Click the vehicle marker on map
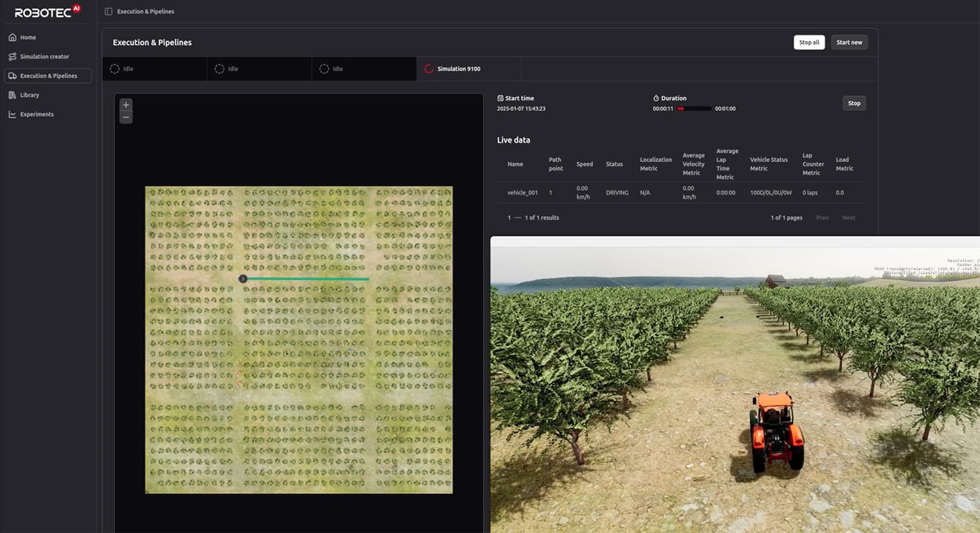The width and height of the screenshot is (980, 533). click(x=243, y=279)
